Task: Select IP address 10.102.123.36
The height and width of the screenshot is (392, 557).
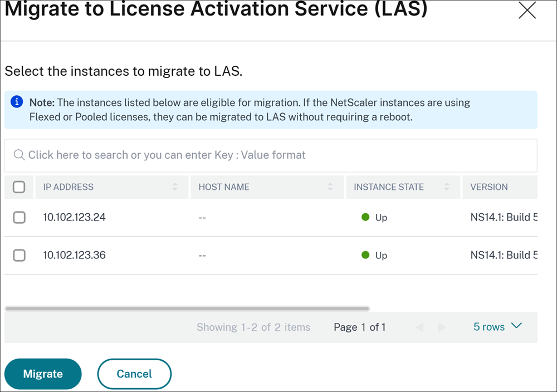Action: point(74,255)
